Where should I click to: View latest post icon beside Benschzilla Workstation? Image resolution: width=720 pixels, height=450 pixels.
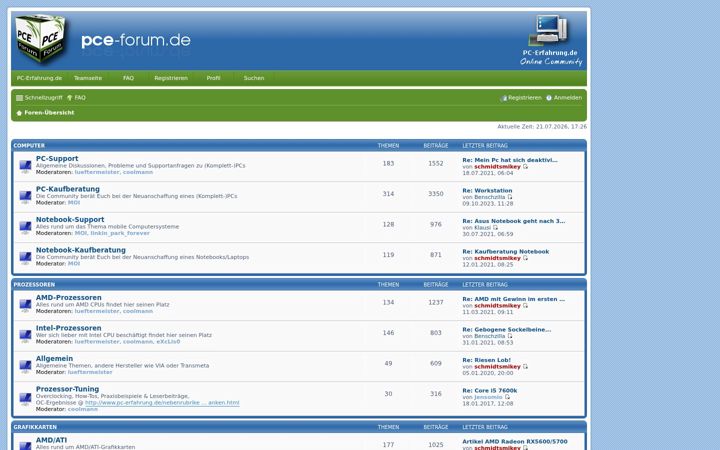point(509,197)
